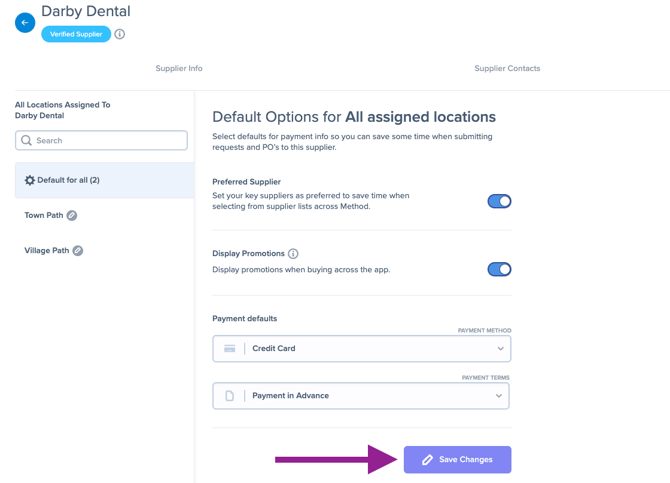Open the Display Promotions info icon

coord(293,254)
